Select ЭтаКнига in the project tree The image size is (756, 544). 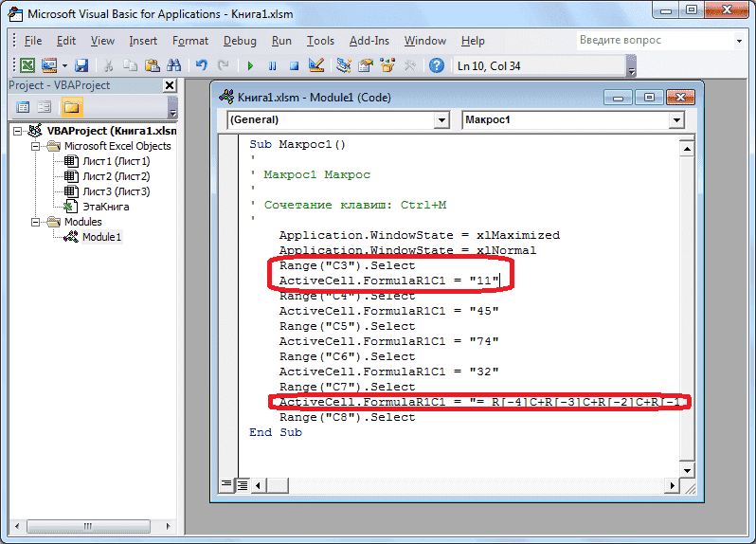click(x=105, y=206)
